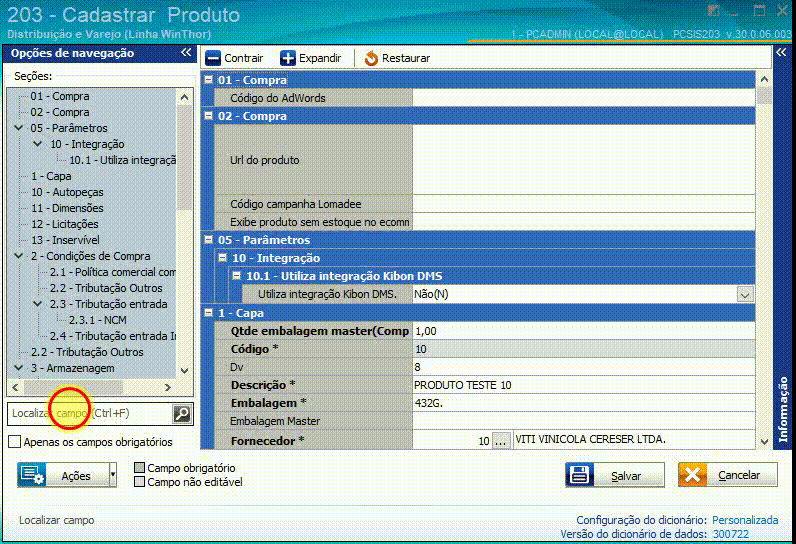Open the Personalizada dictionary configuration link
Viewport: 796px width, 544px height.
point(745,520)
